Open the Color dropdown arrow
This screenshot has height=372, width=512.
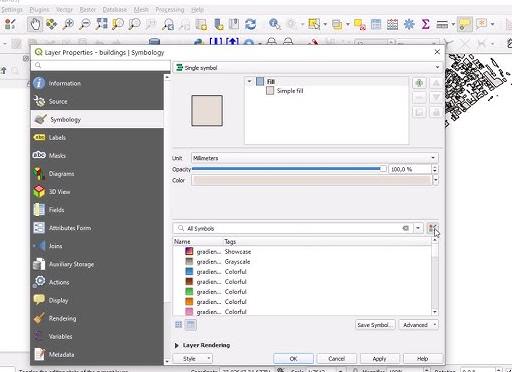[435, 180]
